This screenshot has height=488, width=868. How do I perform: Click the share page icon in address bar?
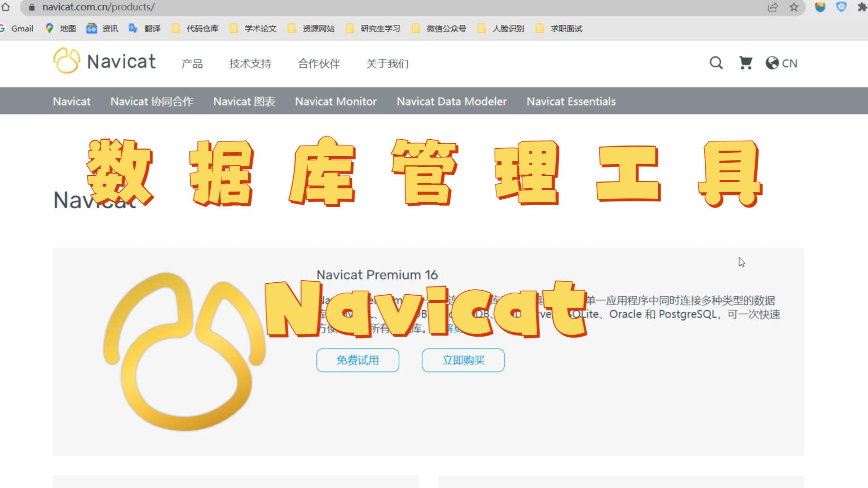pyautogui.click(x=773, y=7)
